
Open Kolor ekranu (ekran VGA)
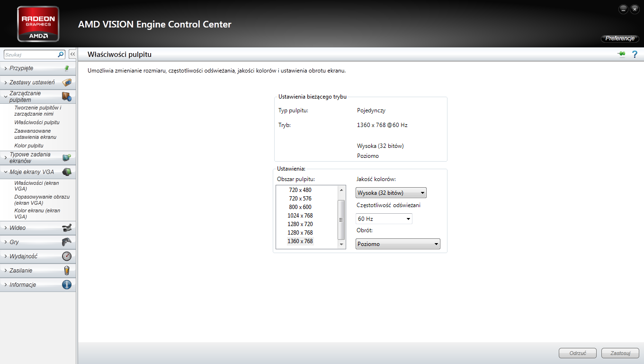(x=37, y=213)
